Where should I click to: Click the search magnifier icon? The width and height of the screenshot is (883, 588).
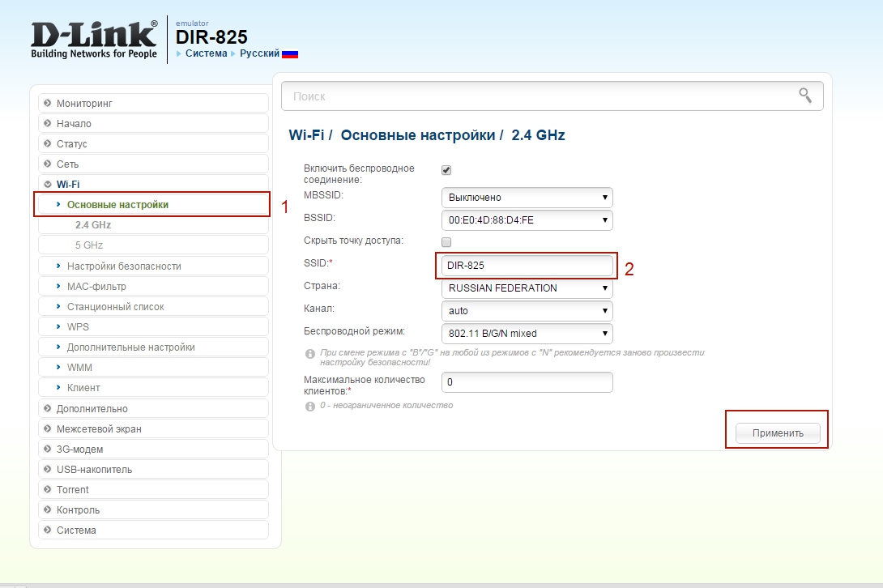pyautogui.click(x=805, y=96)
